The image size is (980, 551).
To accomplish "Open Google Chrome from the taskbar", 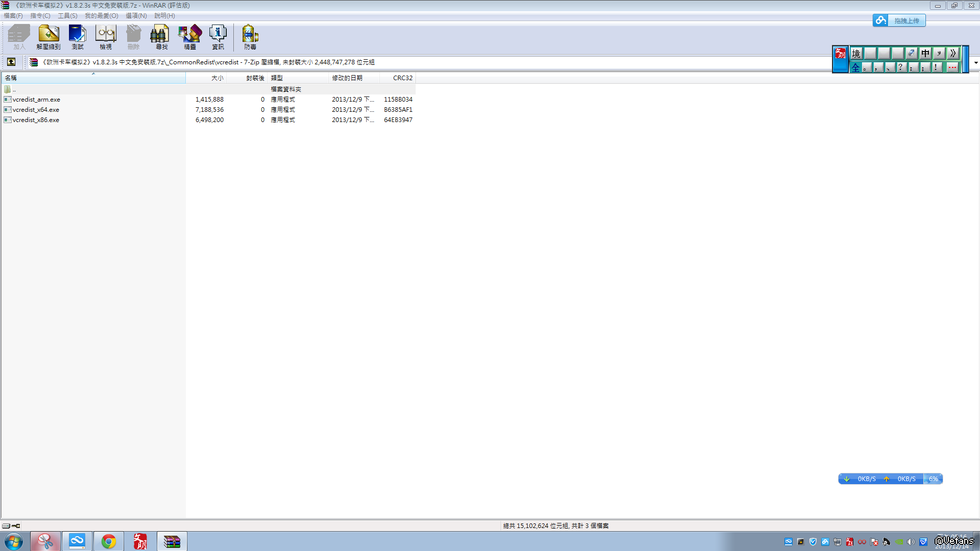I will pyautogui.click(x=108, y=541).
